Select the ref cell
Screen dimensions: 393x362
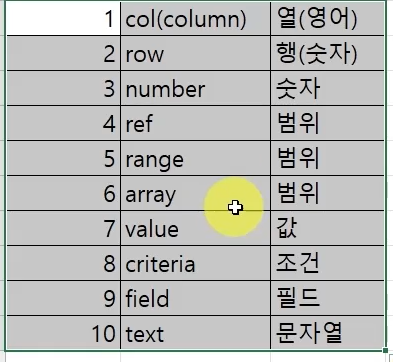coord(195,123)
